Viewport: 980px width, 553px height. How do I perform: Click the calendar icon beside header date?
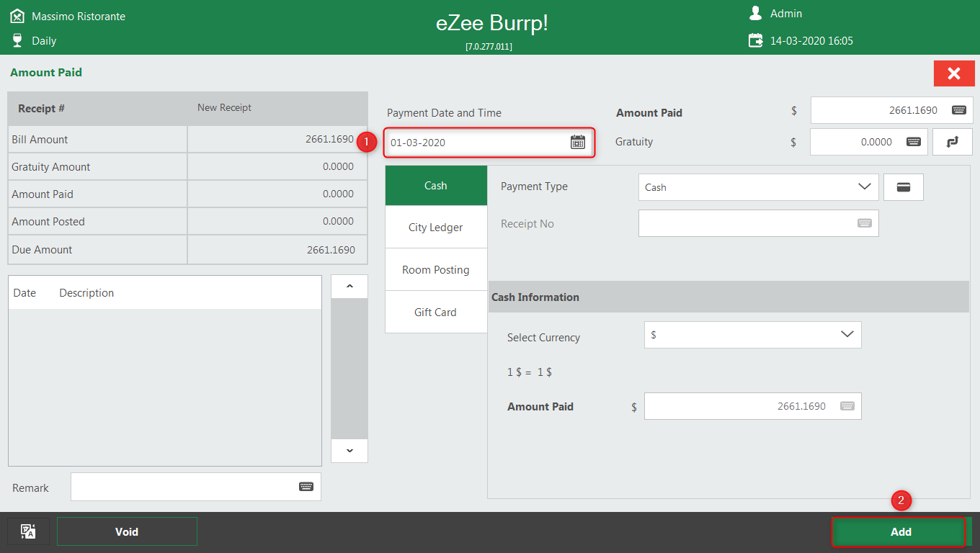(x=756, y=40)
